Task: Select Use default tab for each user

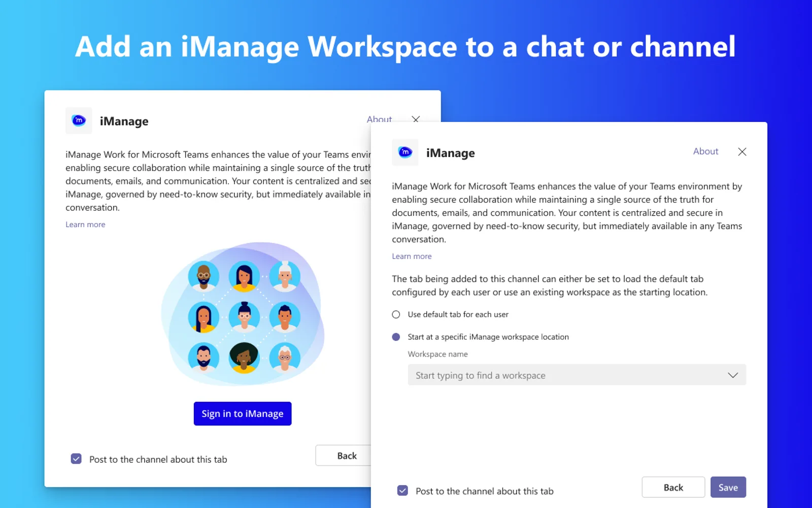Action: (x=396, y=314)
